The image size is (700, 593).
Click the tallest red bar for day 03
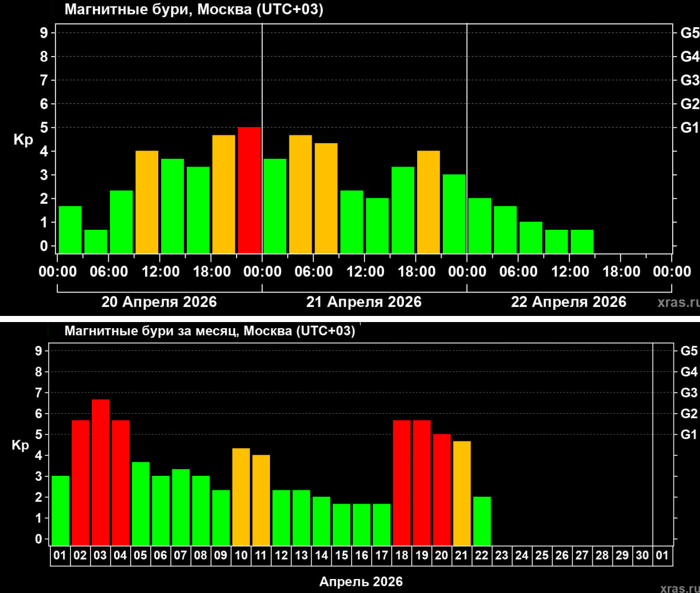point(101,472)
